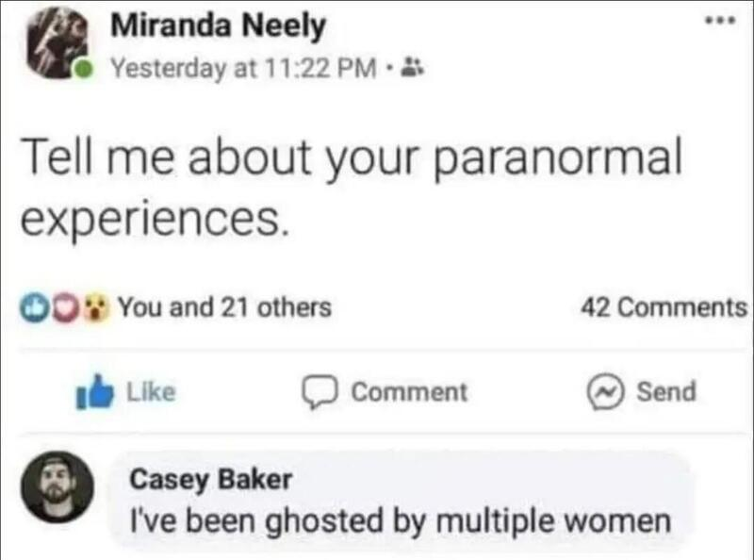Viewport: 754px width, 560px height.
Task: Click the blue thumbs-up Like icon
Action: tap(95, 391)
